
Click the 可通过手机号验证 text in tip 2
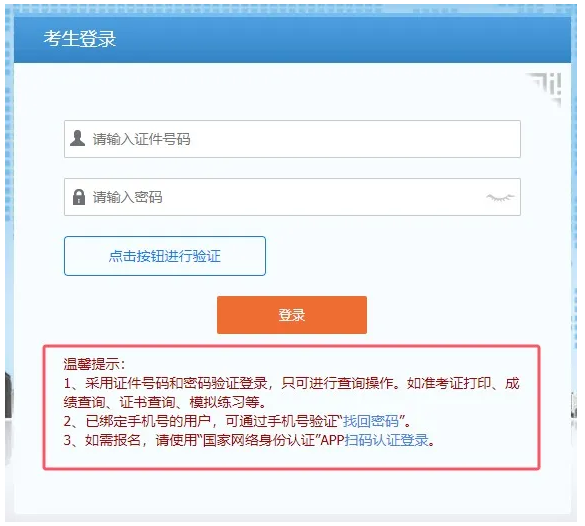click(281, 421)
